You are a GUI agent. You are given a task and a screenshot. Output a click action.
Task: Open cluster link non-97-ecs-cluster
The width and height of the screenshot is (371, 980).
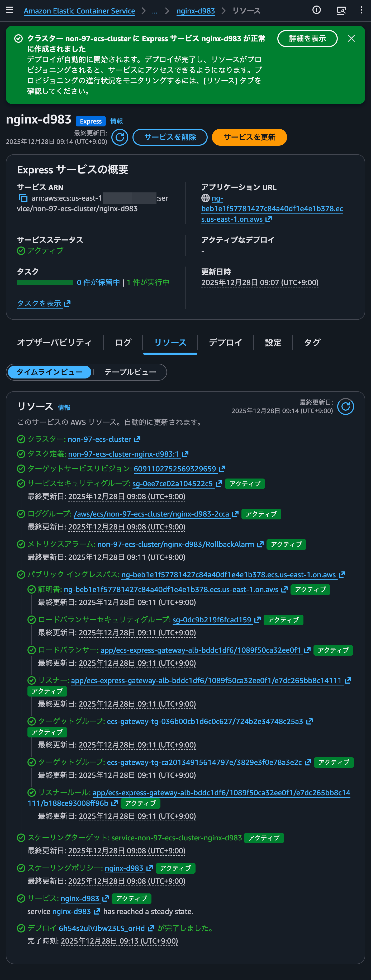point(99,439)
